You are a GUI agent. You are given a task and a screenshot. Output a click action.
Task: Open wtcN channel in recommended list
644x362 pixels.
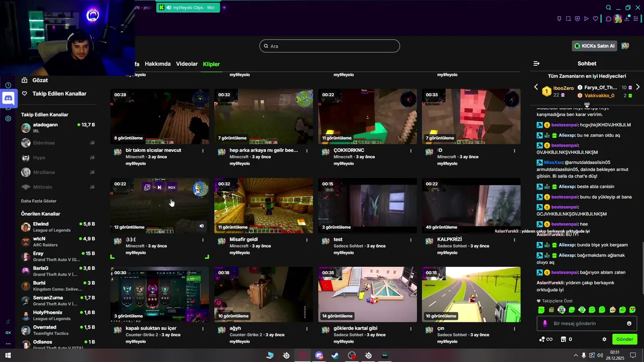[x=58, y=242]
